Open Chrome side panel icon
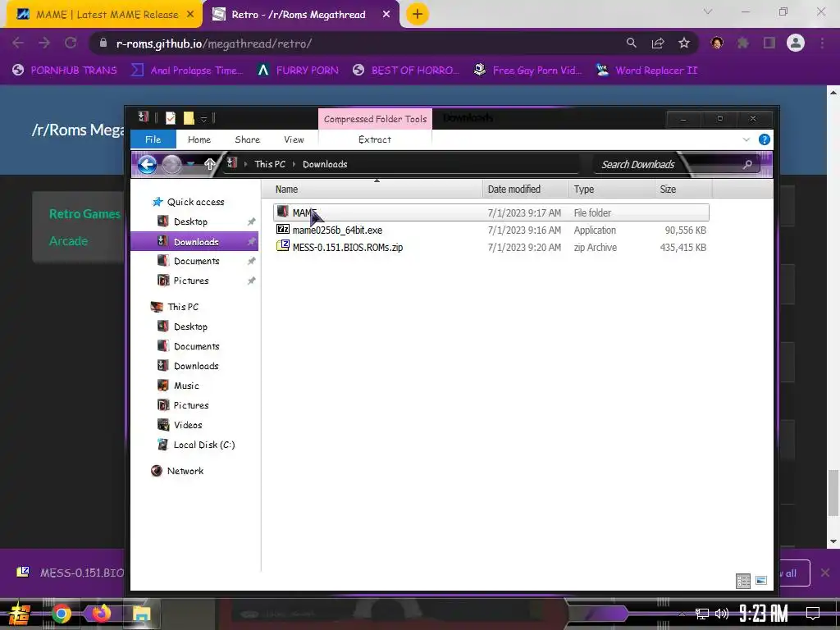 coord(769,43)
